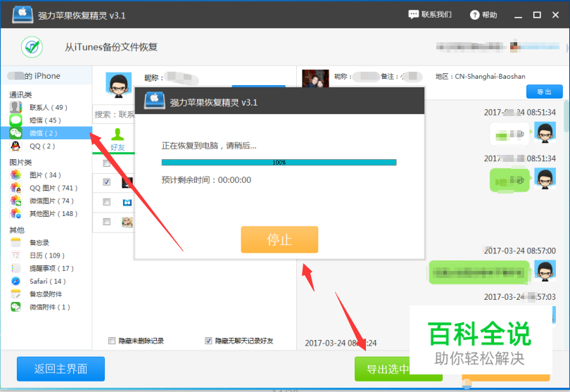Uncheck the ticked friend row checkbox
Image resolution: width=570 pixels, height=392 pixels.
tap(106, 182)
